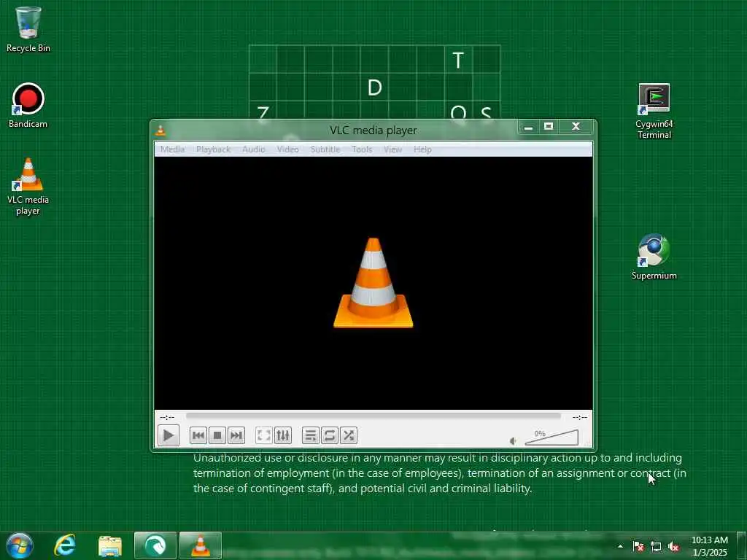Switch to the teal swirl taskbar app
This screenshot has width=747, height=560.
pos(155,545)
